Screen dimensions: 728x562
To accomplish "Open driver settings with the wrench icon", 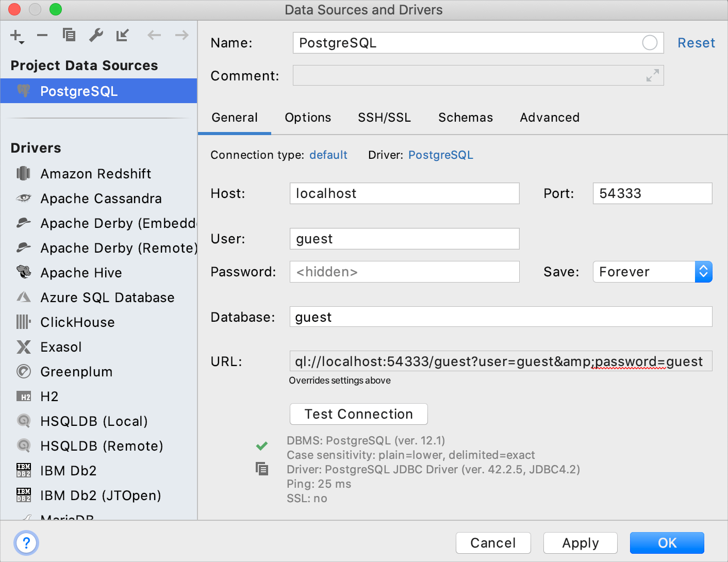I will 96,35.
